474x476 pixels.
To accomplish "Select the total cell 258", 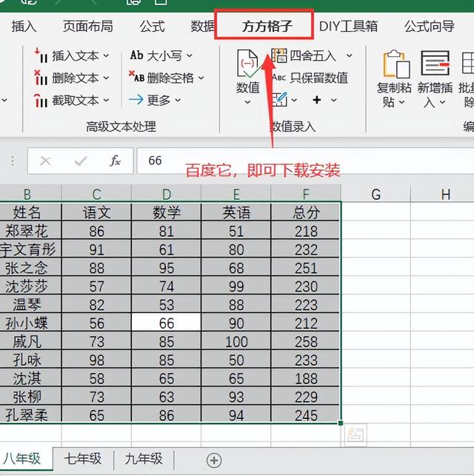I will pyautogui.click(x=306, y=341).
